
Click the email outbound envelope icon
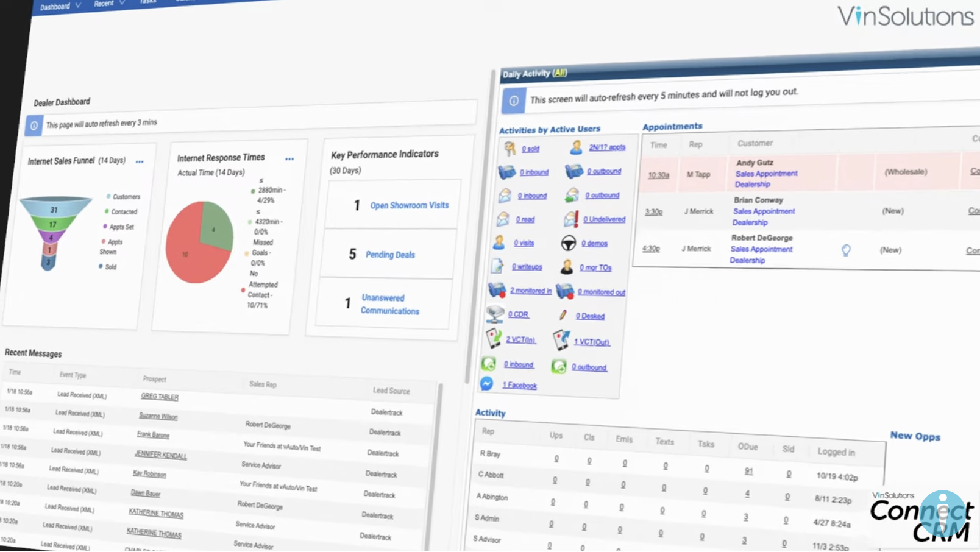pos(571,195)
